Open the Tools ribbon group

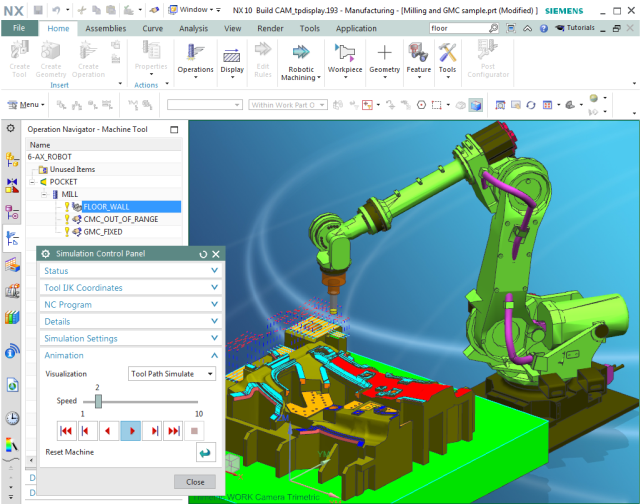(x=447, y=60)
